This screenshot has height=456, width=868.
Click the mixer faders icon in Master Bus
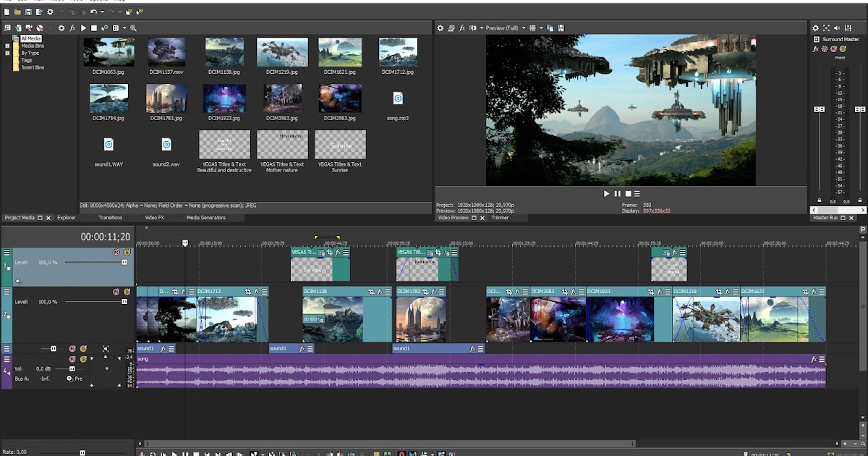[848, 28]
